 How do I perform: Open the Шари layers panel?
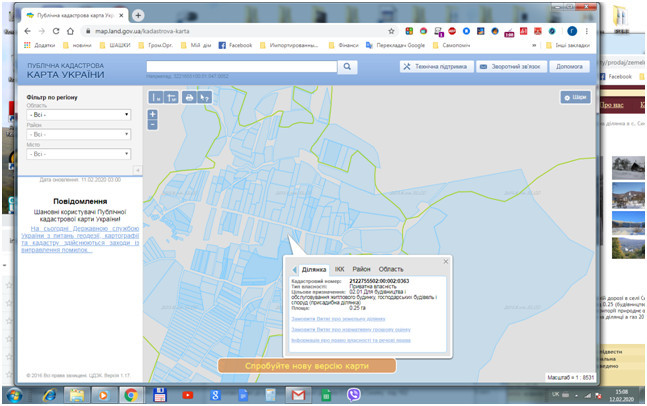click(574, 98)
